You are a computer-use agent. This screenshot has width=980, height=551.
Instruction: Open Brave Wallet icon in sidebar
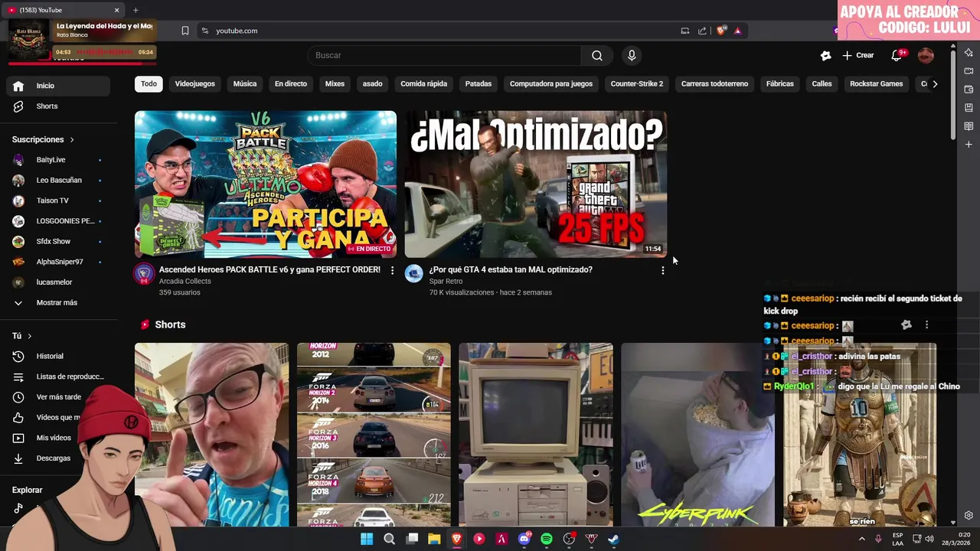[x=969, y=90]
